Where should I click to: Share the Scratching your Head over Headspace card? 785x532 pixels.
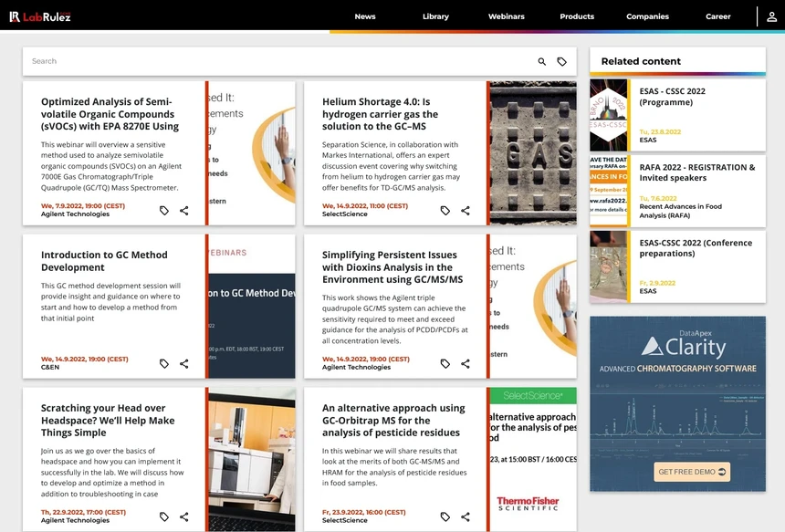pos(184,516)
